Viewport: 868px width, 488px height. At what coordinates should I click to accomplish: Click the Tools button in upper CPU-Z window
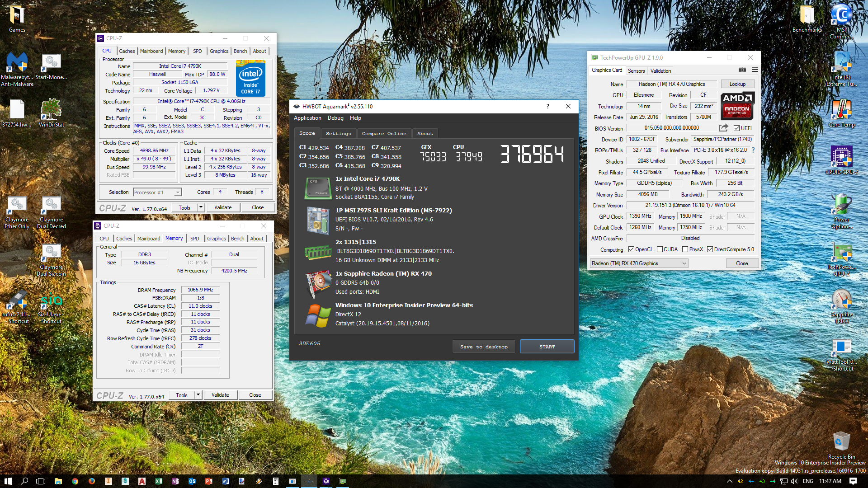184,207
